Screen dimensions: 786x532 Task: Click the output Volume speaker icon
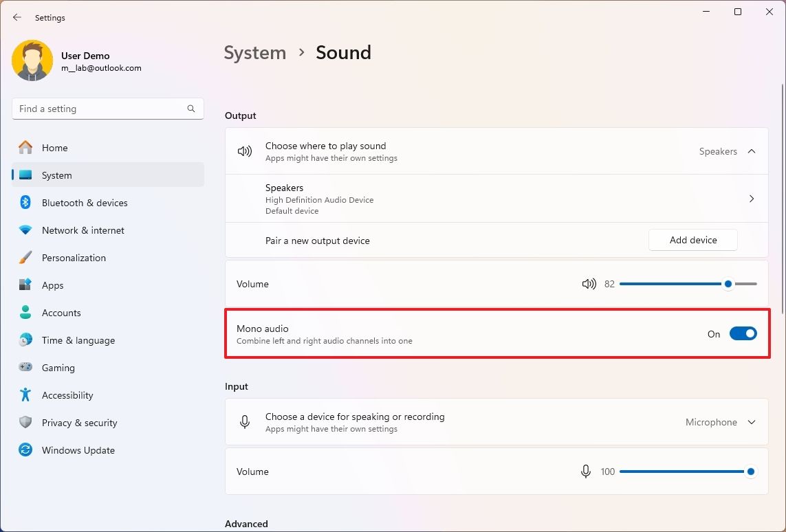point(589,283)
